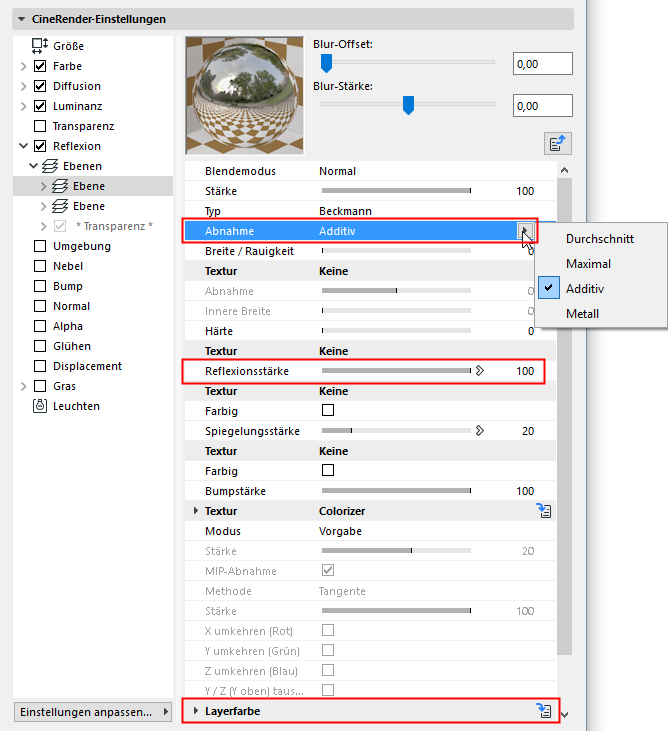
Task: Enable the Alpha channel checkbox
Action: [x=40, y=326]
